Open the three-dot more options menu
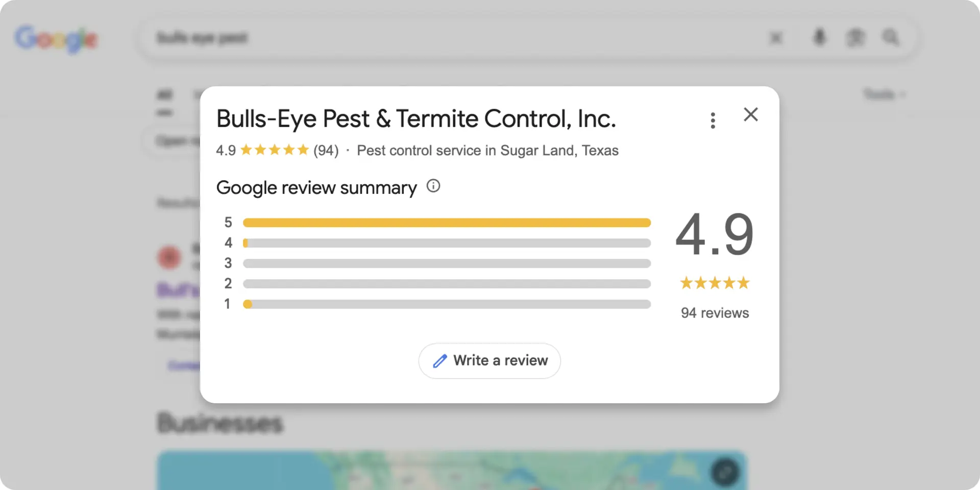The image size is (980, 490). [713, 120]
